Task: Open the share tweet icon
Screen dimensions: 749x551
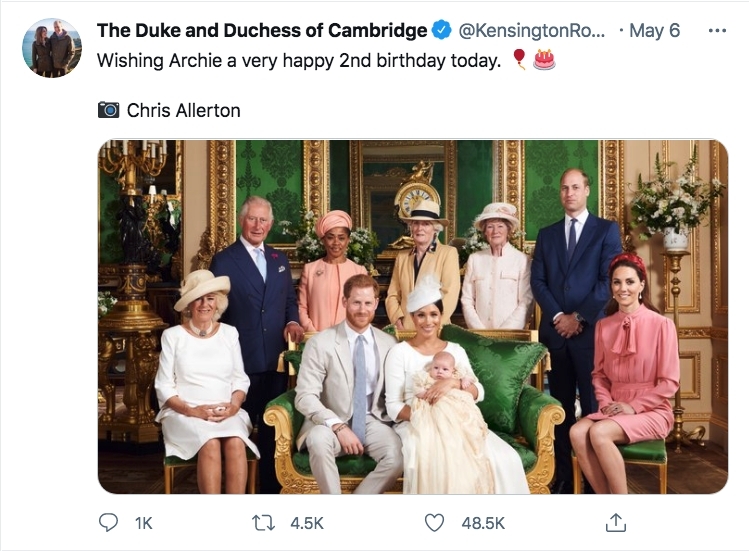Action: (x=616, y=522)
